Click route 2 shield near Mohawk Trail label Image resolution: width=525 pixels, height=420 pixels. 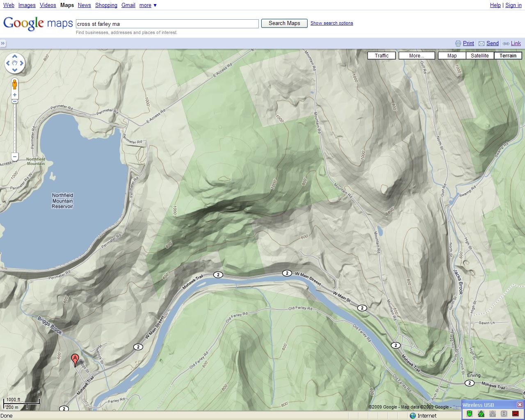click(x=218, y=275)
